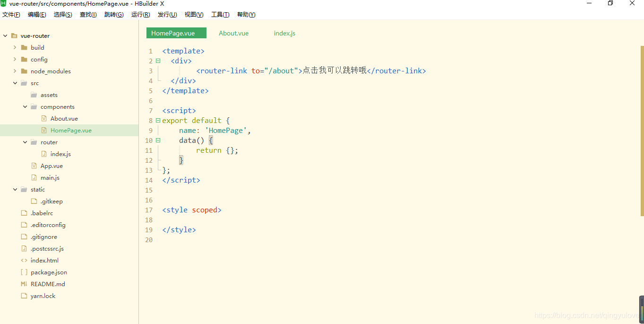Open the 工具(T) menu

pos(220,15)
